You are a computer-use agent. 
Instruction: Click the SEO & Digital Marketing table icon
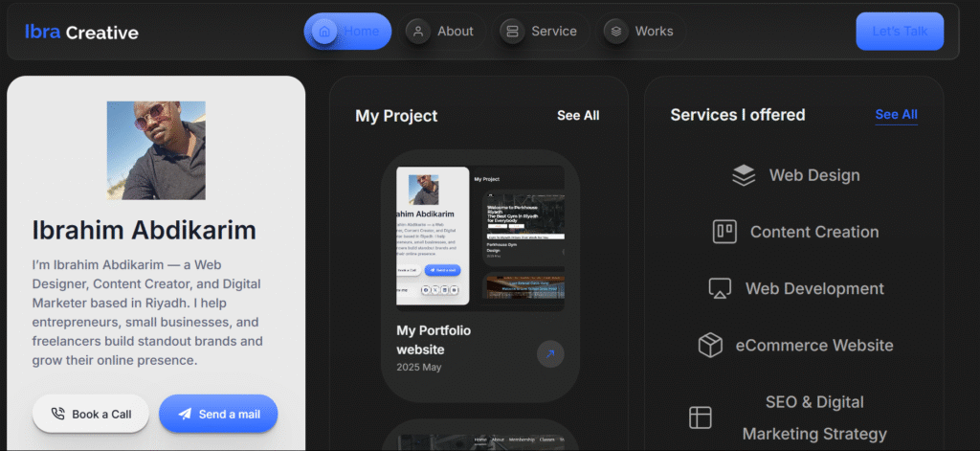click(x=701, y=417)
